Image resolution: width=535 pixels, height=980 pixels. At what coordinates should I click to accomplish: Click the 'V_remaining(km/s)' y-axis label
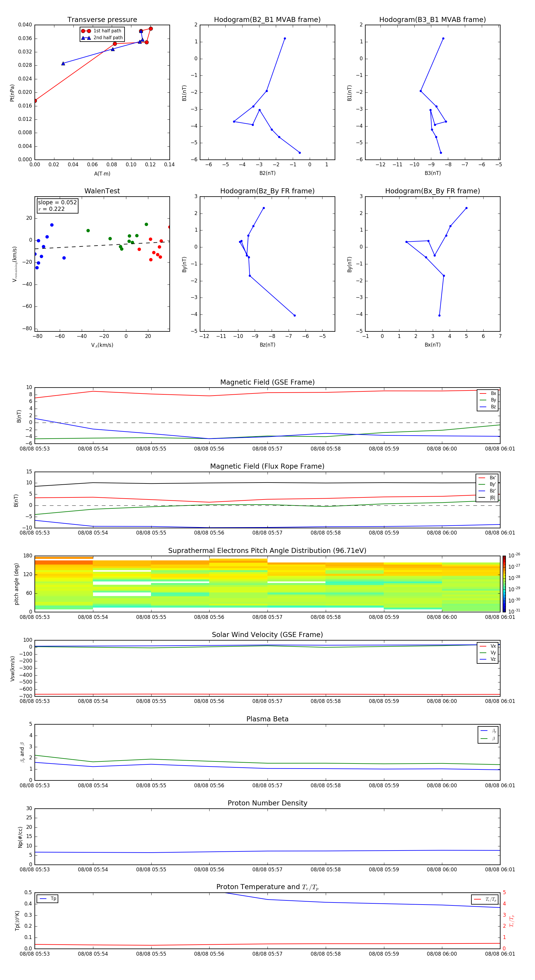15,264
